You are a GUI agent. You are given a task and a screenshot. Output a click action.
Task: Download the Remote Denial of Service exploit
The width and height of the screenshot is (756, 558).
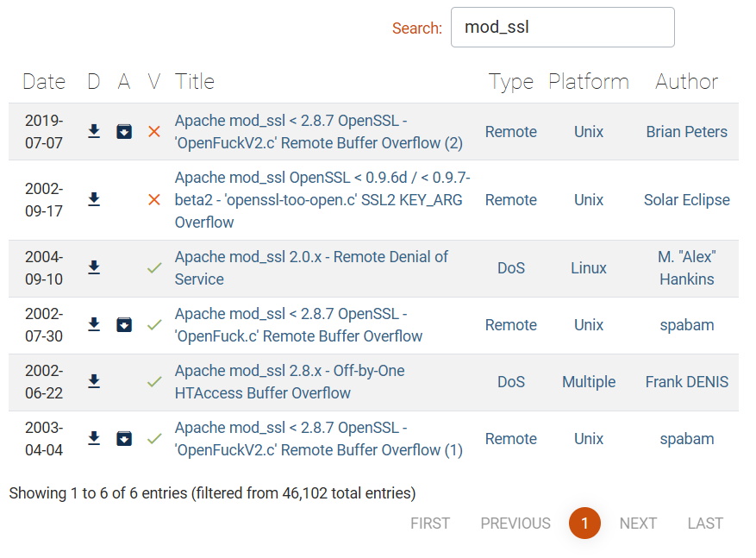tap(94, 267)
